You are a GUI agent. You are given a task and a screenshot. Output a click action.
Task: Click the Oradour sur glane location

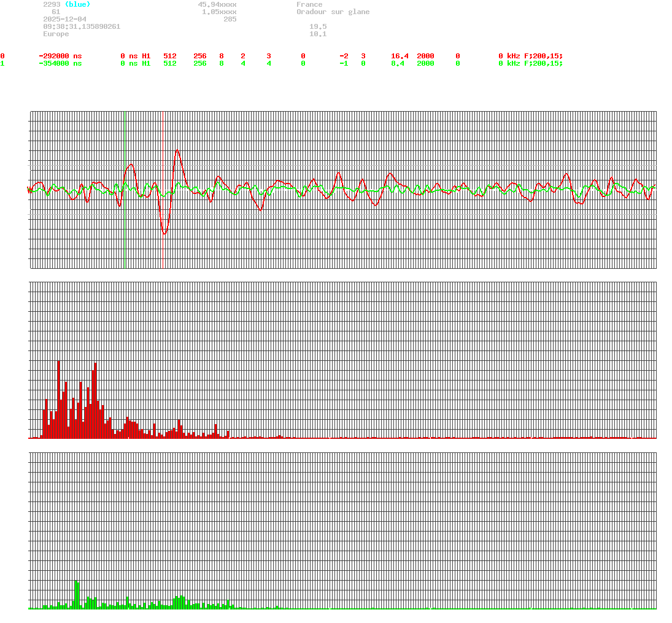(x=333, y=12)
